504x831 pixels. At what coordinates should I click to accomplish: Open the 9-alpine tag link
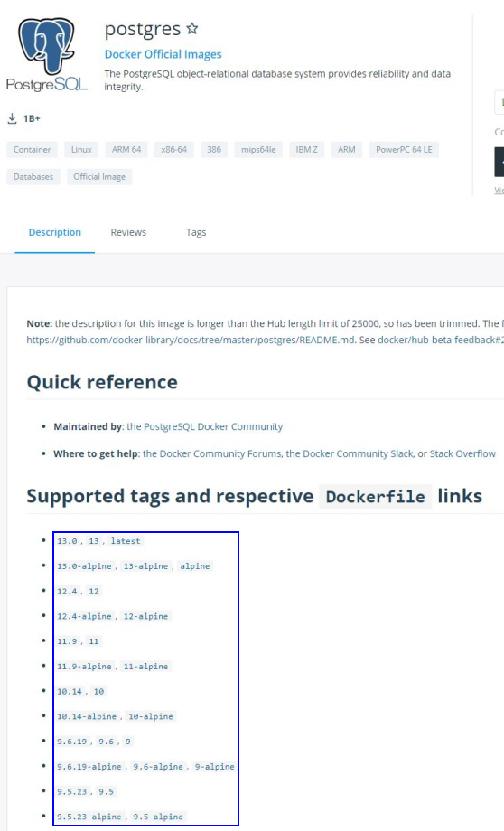[x=215, y=766]
